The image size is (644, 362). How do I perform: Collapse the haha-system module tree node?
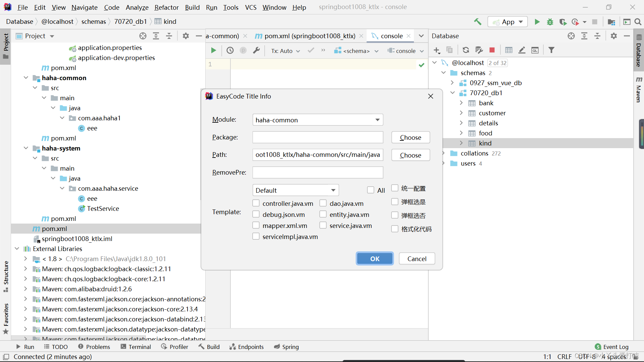(x=26, y=148)
